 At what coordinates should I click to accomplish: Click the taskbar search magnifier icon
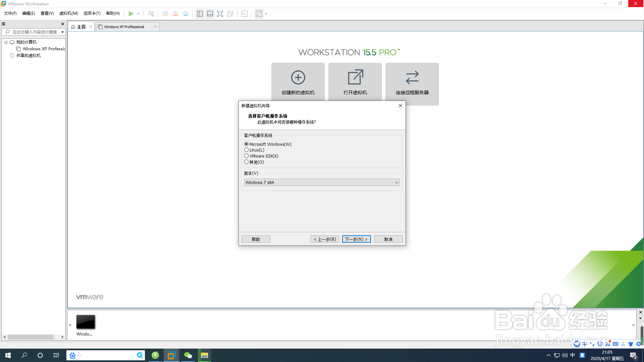[24, 355]
